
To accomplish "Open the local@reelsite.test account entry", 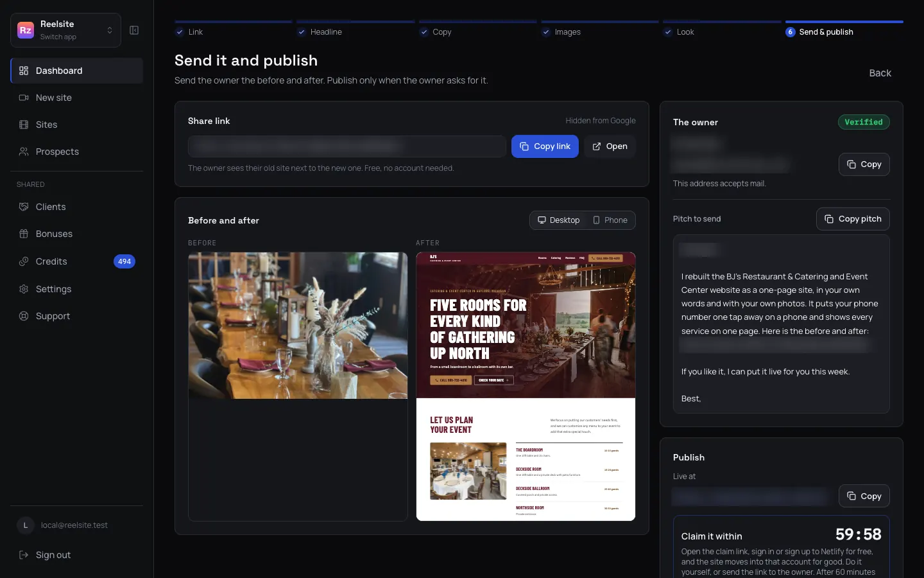I will [x=77, y=525].
